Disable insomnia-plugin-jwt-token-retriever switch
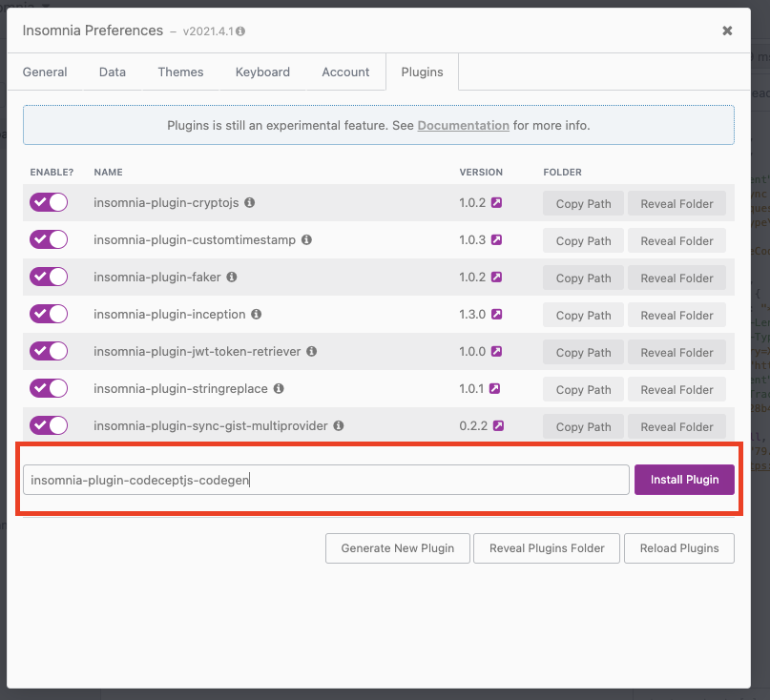770x700 pixels. pyautogui.click(x=49, y=351)
